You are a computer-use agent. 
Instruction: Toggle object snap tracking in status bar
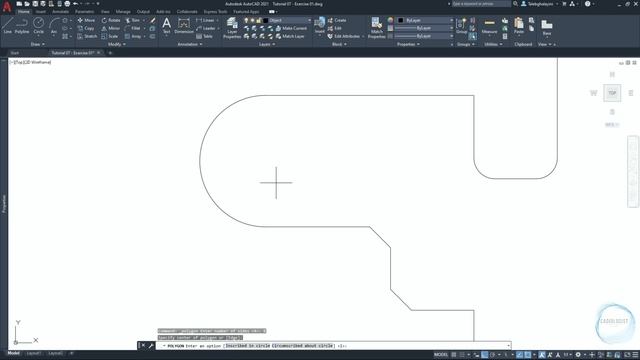(519, 355)
